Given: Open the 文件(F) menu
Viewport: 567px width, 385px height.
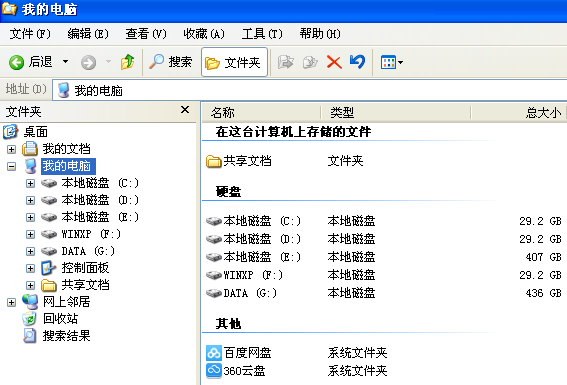Looking at the screenshot, I should tap(30, 34).
